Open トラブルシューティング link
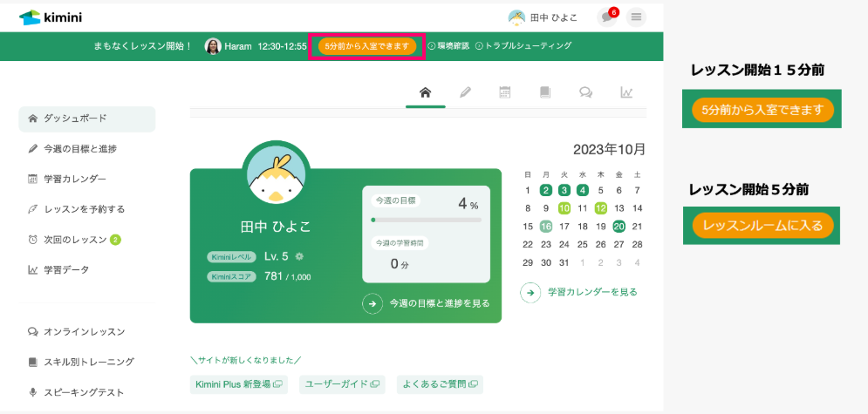Screen dimensions: 868x414 tap(523, 46)
